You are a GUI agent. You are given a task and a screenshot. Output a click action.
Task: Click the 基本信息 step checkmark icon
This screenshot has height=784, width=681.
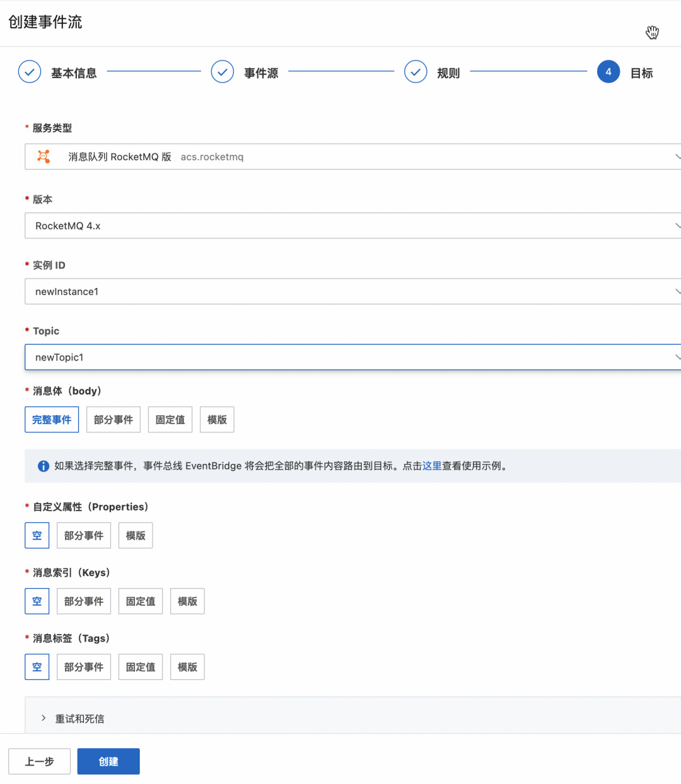coord(30,72)
